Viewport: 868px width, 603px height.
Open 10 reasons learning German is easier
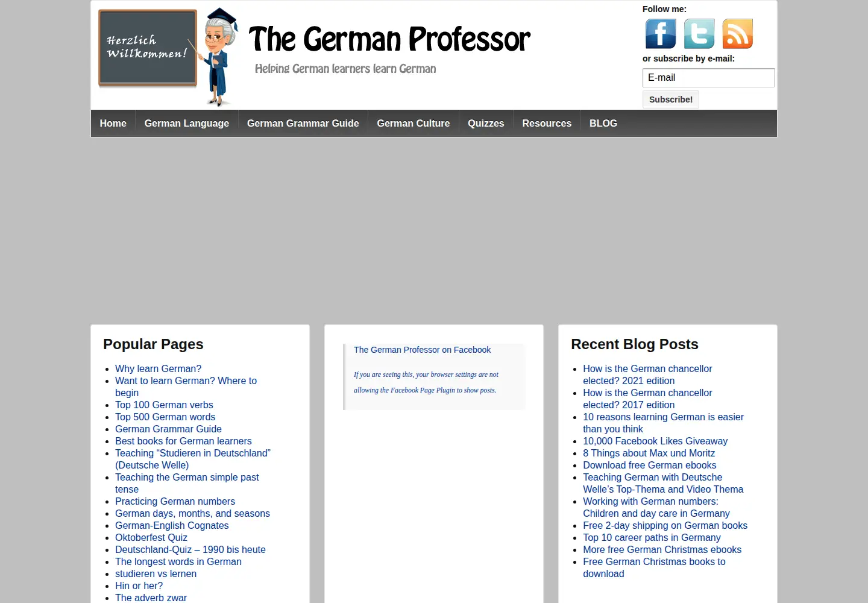point(663,423)
